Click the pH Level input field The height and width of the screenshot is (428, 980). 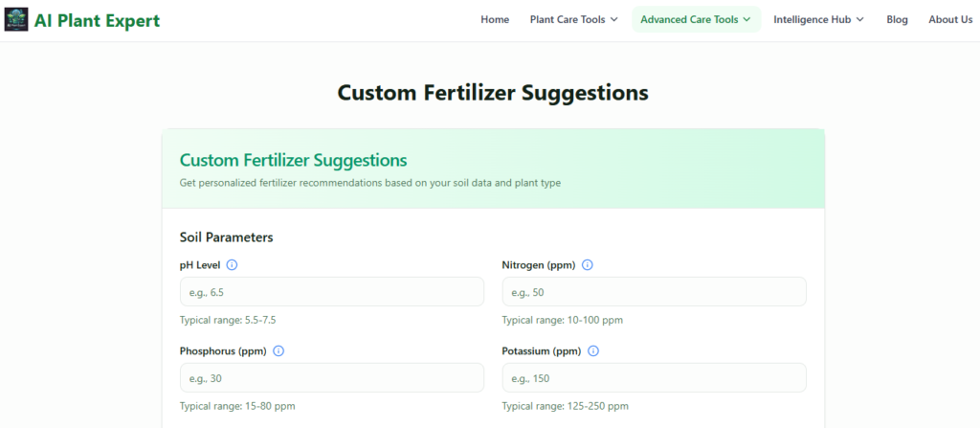[332, 292]
